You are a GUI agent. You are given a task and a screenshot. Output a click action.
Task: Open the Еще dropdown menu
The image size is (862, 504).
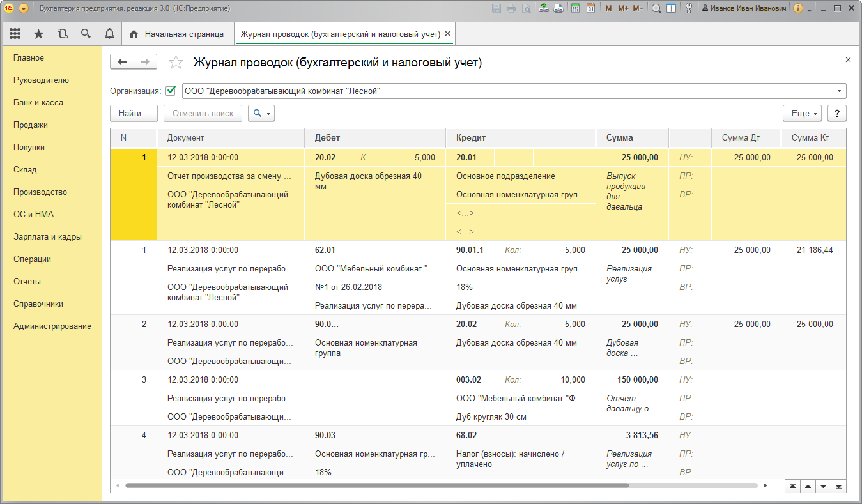coord(804,113)
